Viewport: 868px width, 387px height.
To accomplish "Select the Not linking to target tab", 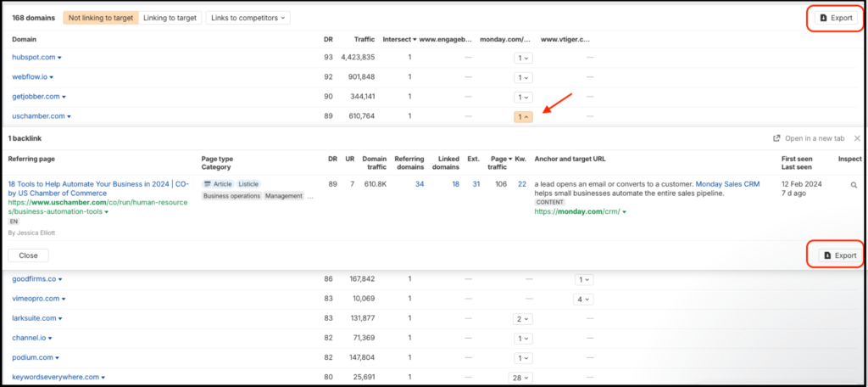I will (x=101, y=18).
